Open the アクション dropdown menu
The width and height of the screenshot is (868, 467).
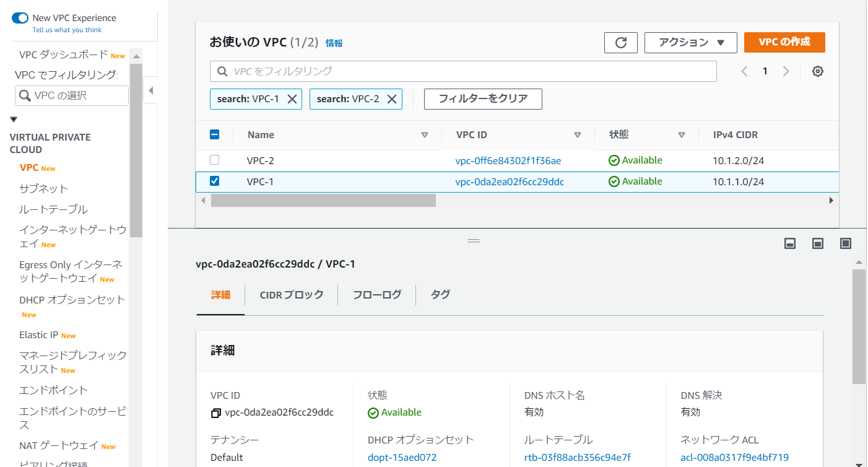690,43
